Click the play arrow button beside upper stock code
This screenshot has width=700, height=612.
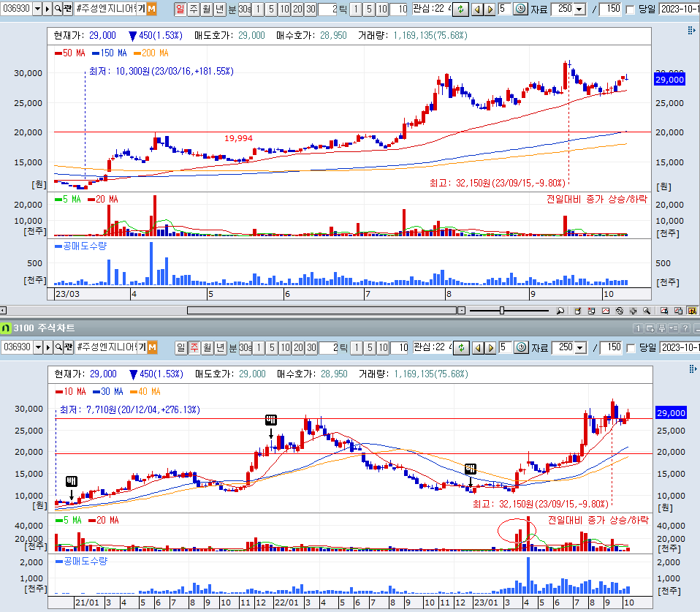(47, 9)
